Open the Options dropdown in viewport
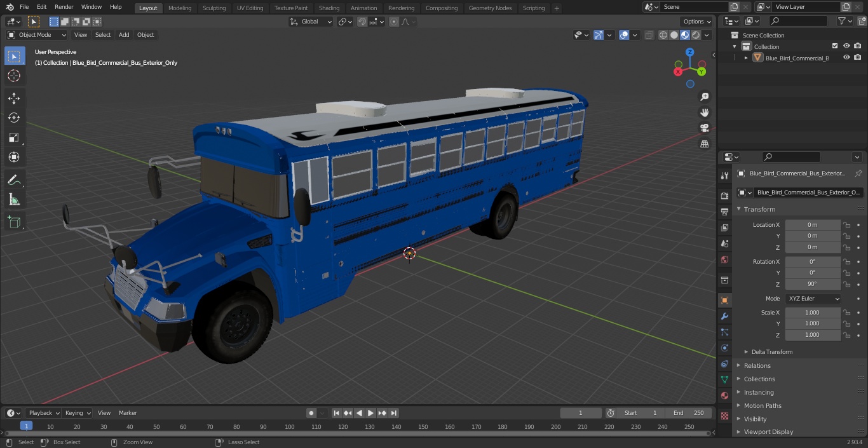This screenshot has width=868, height=448. click(697, 22)
